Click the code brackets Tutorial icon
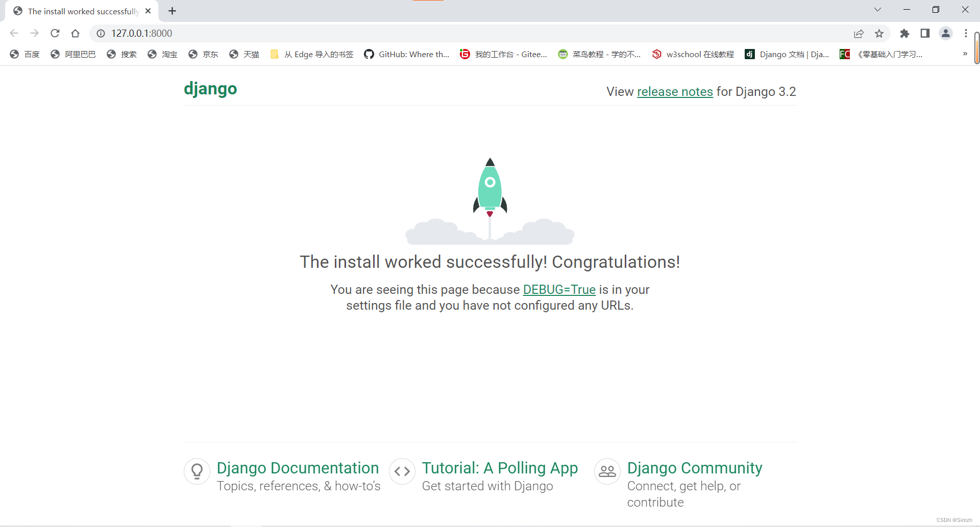The width and height of the screenshot is (980, 527). tap(402, 471)
